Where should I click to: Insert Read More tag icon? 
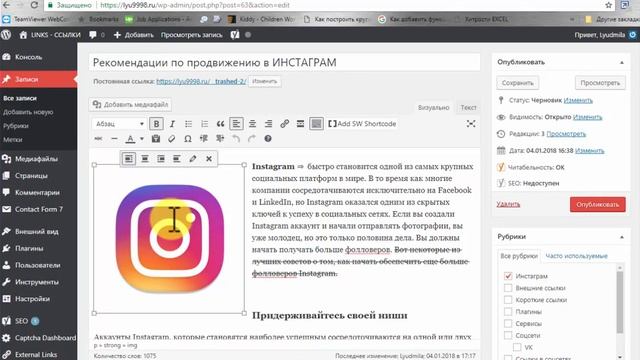[300, 124]
